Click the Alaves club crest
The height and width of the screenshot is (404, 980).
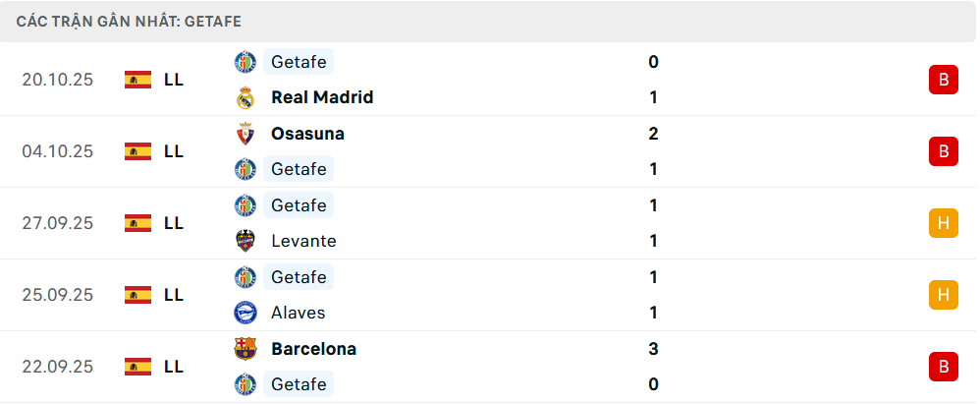click(245, 313)
